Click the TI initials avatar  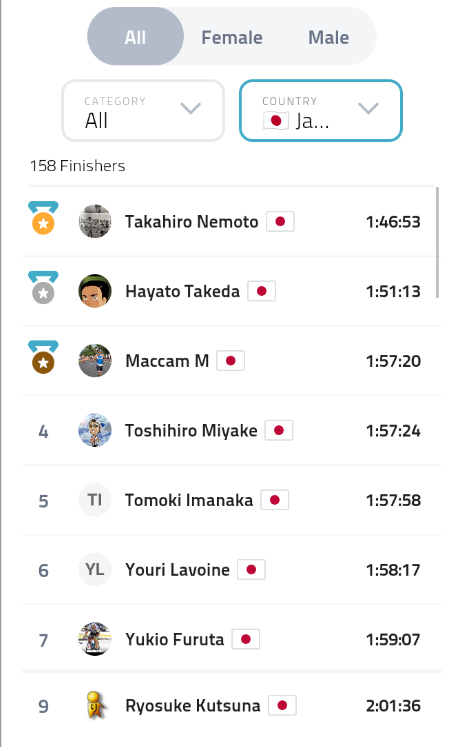(95, 500)
